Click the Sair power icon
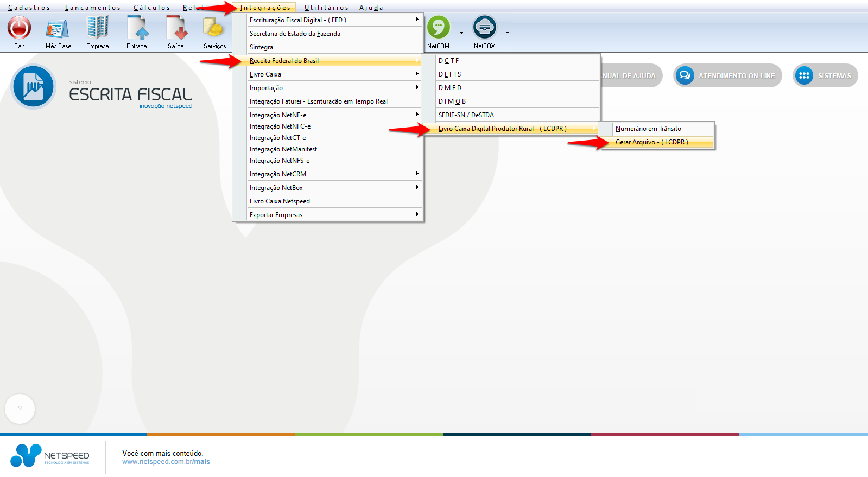 tap(20, 28)
